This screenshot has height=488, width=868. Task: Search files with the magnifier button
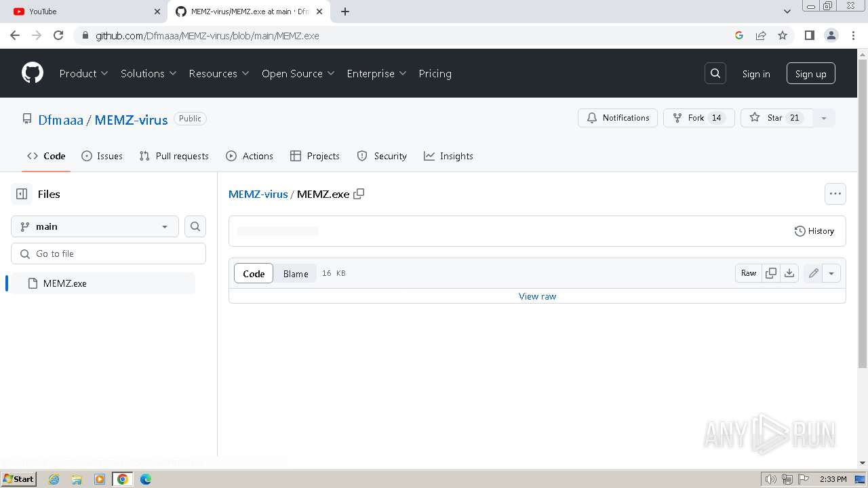pyautogui.click(x=195, y=226)
